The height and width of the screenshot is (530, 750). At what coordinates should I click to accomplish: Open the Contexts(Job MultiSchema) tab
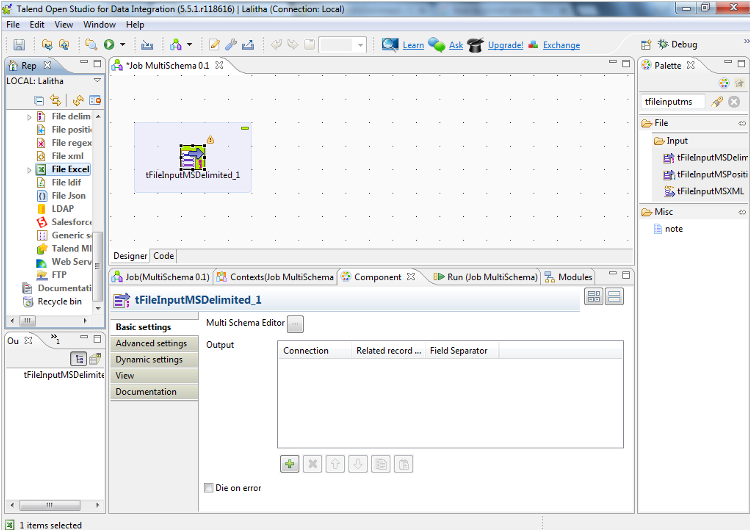point(275,277)
